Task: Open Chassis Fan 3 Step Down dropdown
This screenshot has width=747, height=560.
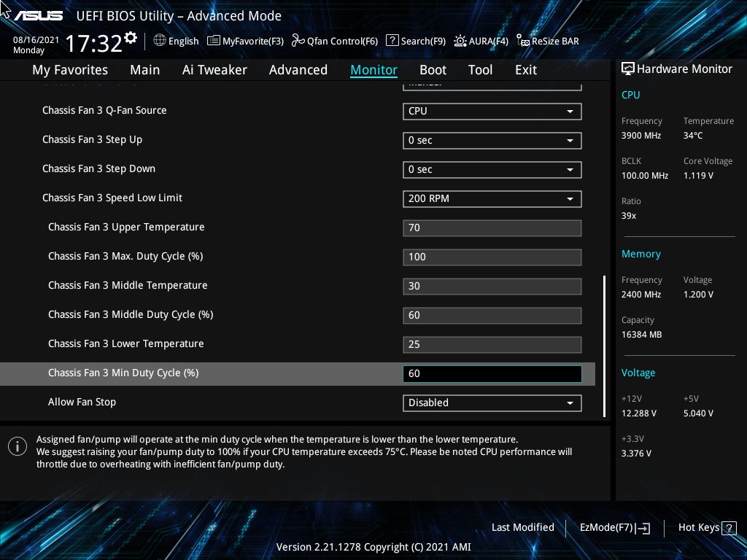Action: point(492,169)
